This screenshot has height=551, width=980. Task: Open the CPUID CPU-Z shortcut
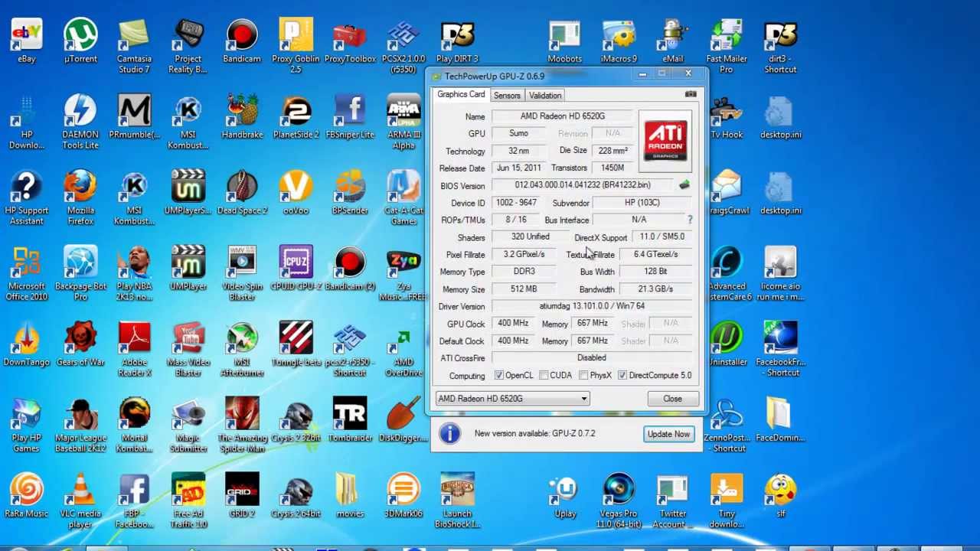point(296,267)
